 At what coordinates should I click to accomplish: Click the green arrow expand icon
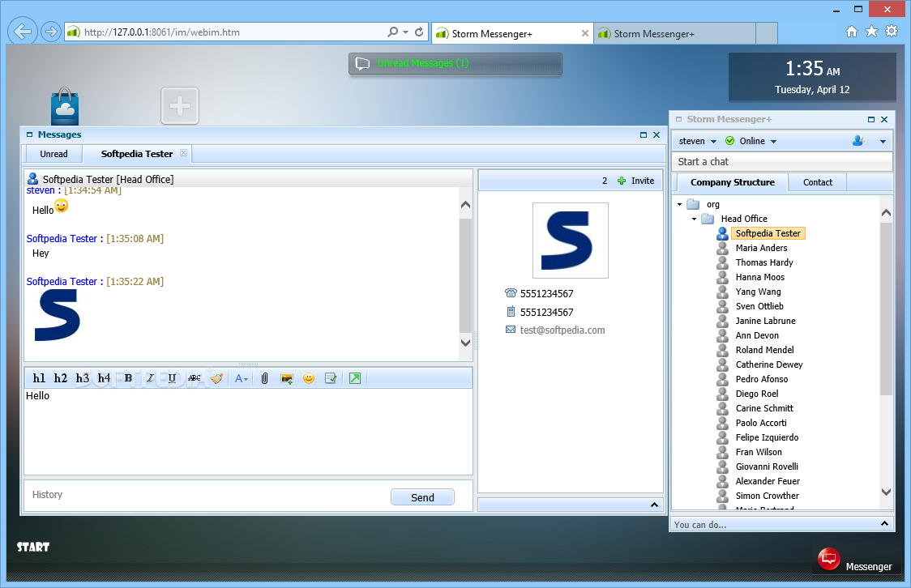coord(355,378)
